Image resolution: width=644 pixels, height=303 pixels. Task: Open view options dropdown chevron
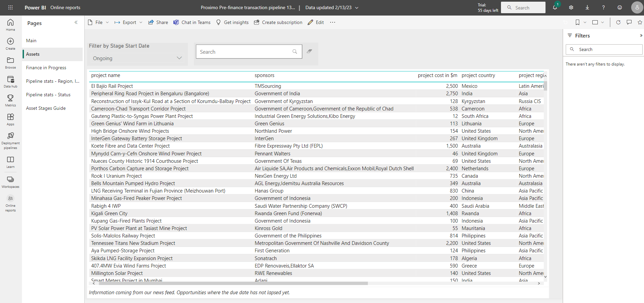tap(603, 22)
